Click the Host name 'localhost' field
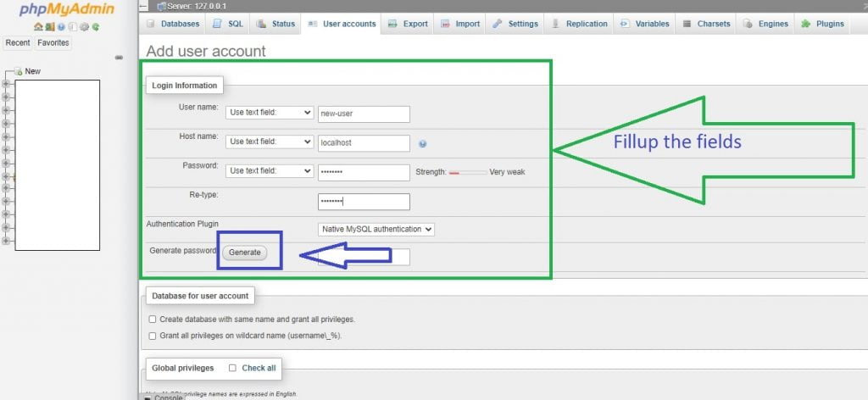 coord(364,142)
